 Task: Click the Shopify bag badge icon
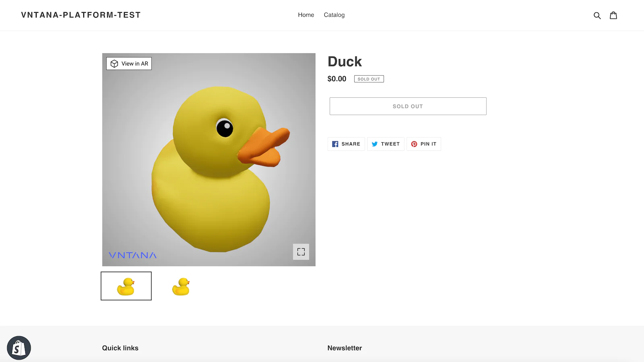pyautogui.click(x=19, y=348)
